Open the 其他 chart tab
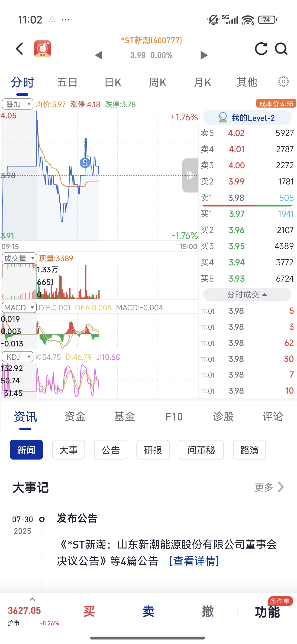297x644 pixels. [x=247, y=82]
